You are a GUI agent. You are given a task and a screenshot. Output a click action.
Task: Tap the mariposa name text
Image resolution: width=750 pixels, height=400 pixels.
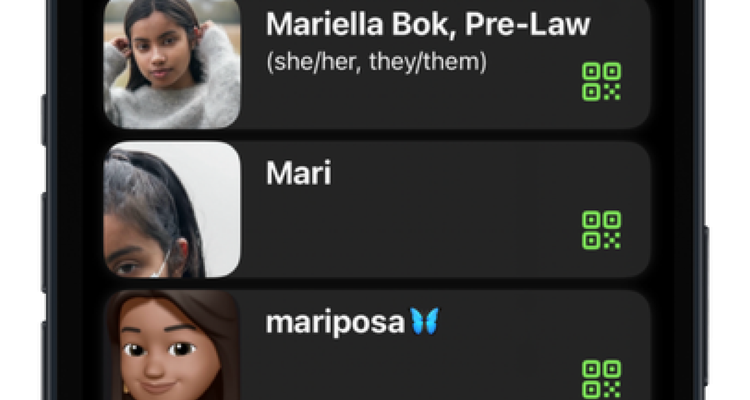pyautogui.click(x=335, y=322)
